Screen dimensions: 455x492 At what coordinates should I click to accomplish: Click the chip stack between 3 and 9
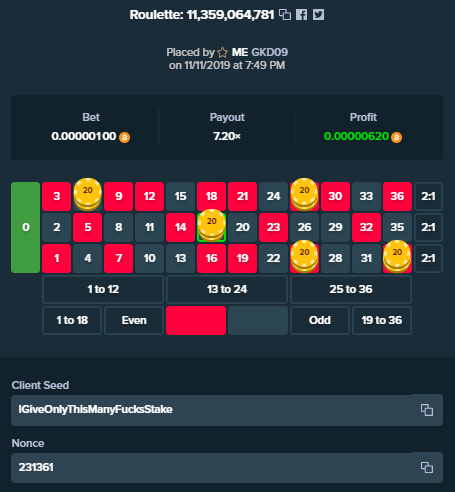pyautogui.click(x=88, y=195)
